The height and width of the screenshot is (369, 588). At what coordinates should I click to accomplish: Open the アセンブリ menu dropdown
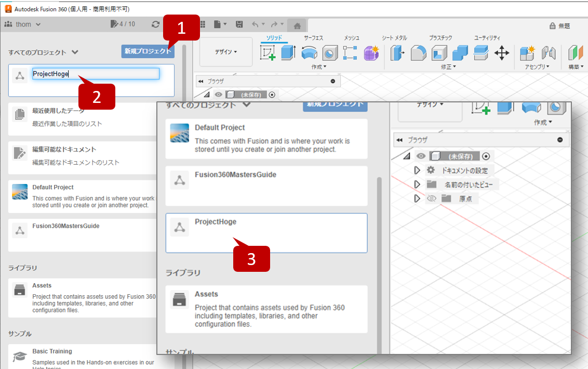tap(537, 67)
